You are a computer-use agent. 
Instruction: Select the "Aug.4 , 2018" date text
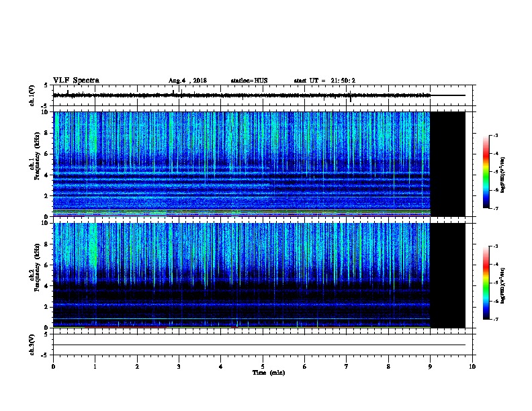click(187, 81)
